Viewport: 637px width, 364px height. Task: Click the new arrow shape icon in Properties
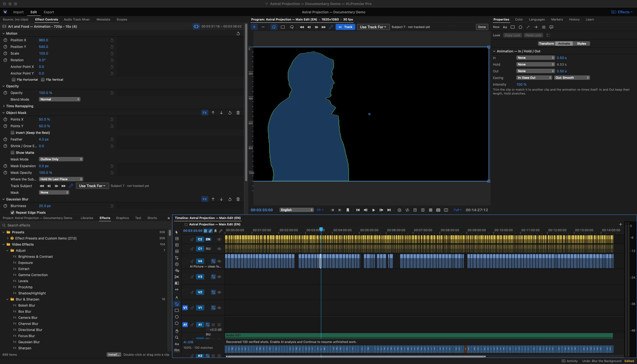(536, 27)
